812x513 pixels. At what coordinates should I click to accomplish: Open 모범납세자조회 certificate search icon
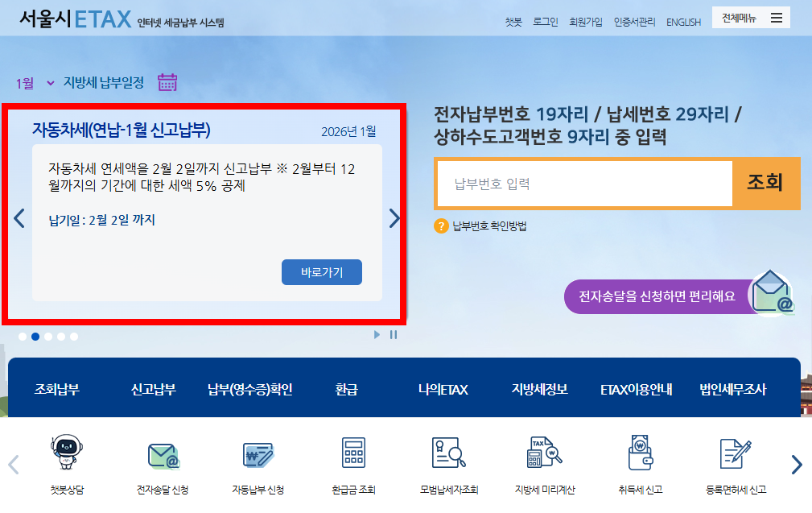(x=449, y=453)
